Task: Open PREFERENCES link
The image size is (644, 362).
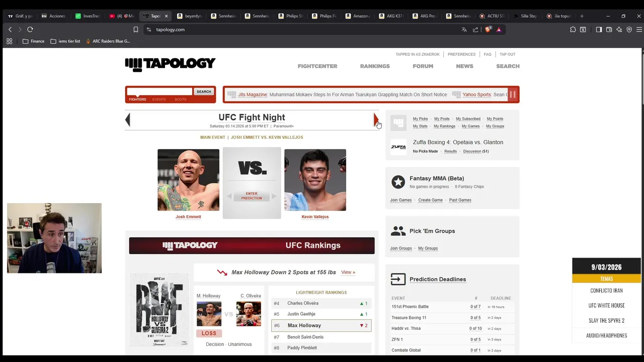Action: 461,54
